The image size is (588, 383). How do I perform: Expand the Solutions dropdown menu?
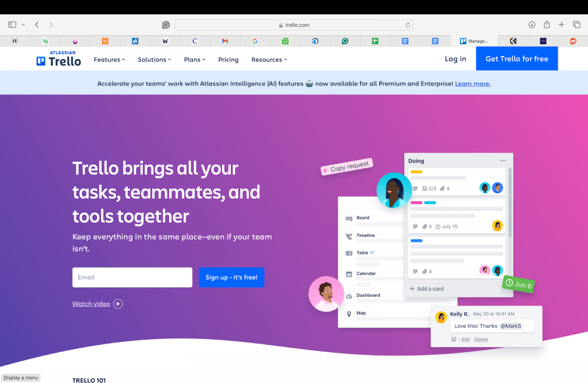(x=154, y=59)
